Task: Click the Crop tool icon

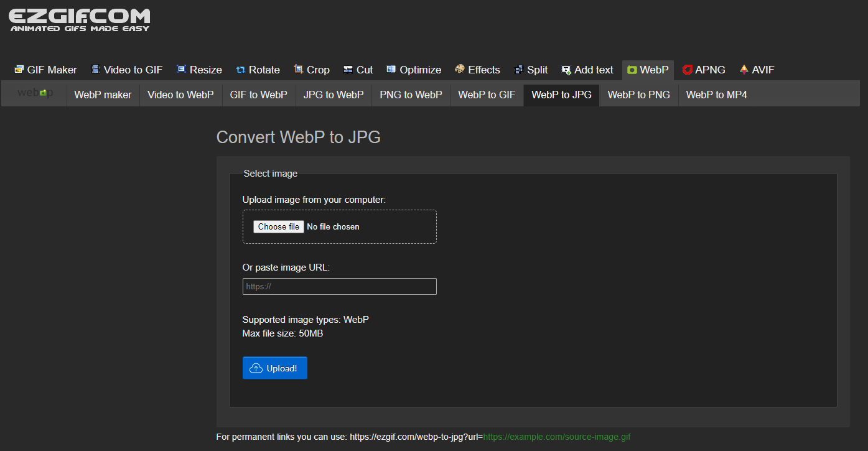Action: 299,69
